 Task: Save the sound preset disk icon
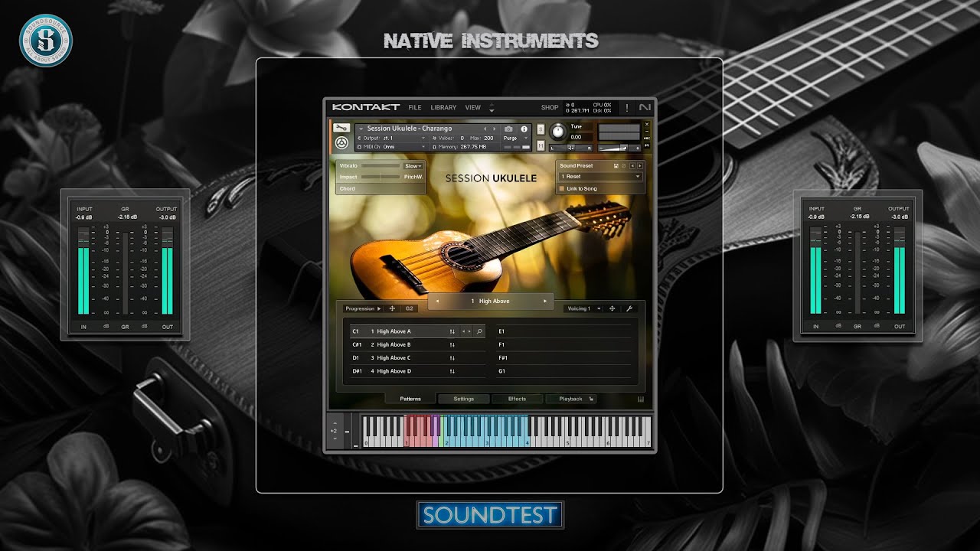[616, 165]
